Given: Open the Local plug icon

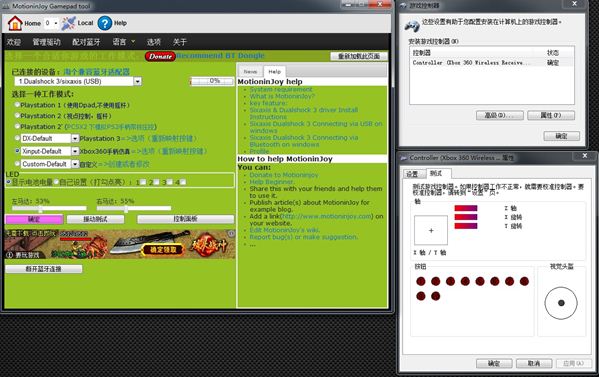Looking at the screenshot, I should (69, 23).
